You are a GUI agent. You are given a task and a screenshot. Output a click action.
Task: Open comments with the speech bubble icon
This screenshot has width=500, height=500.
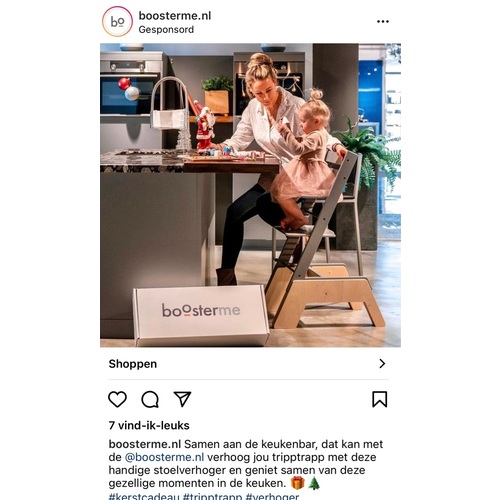click(x=150, y=399)
